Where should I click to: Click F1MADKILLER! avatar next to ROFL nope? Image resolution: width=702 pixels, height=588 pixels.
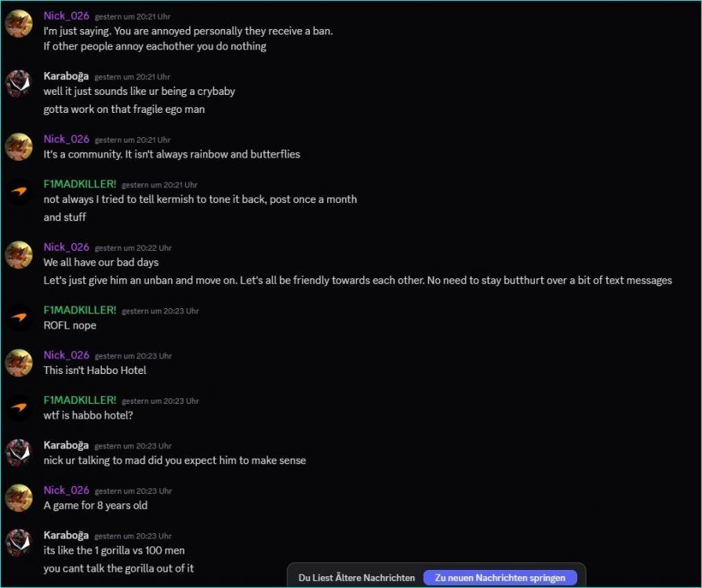click(x=19, y=318)
